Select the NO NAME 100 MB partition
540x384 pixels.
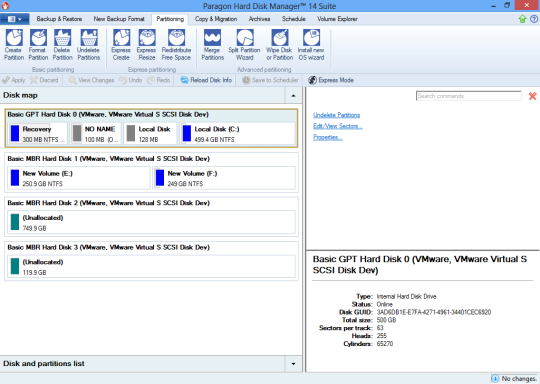pyautogui.click(x=95, y=134)
